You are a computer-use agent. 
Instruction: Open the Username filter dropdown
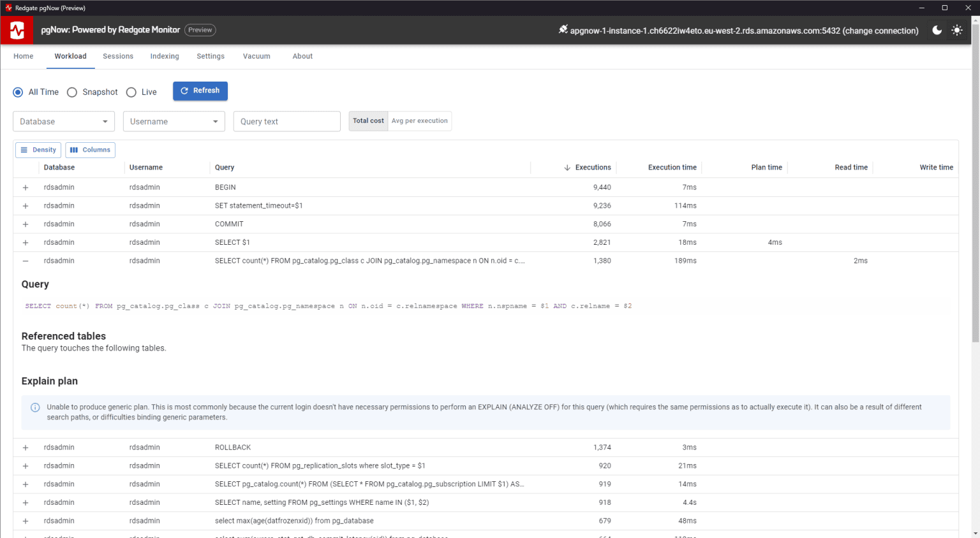(x=174, y=121)
